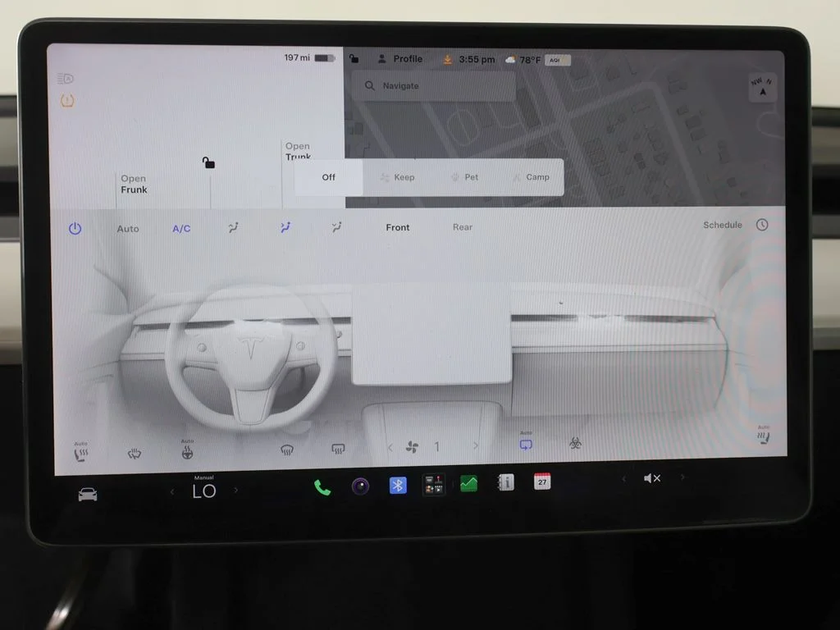The image size is (840, 630).
Task: Tap the 197 mi battery range display
Action: [x=309, y=57]
